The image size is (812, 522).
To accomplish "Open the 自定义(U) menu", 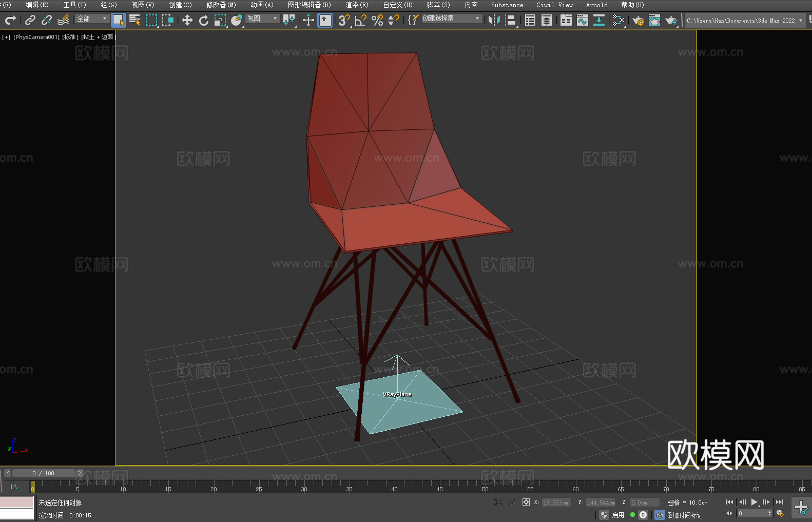I will click(398, 5).
